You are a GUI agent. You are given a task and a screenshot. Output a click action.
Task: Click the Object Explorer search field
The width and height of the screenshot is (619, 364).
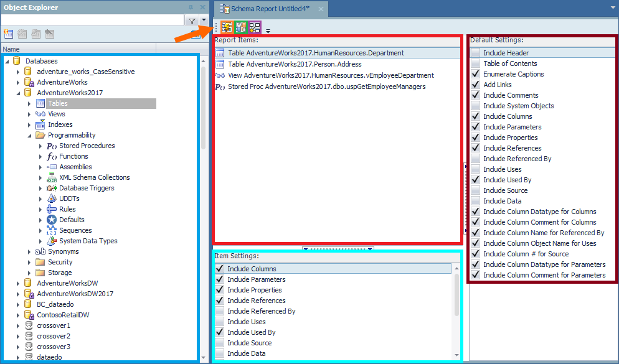92,21
